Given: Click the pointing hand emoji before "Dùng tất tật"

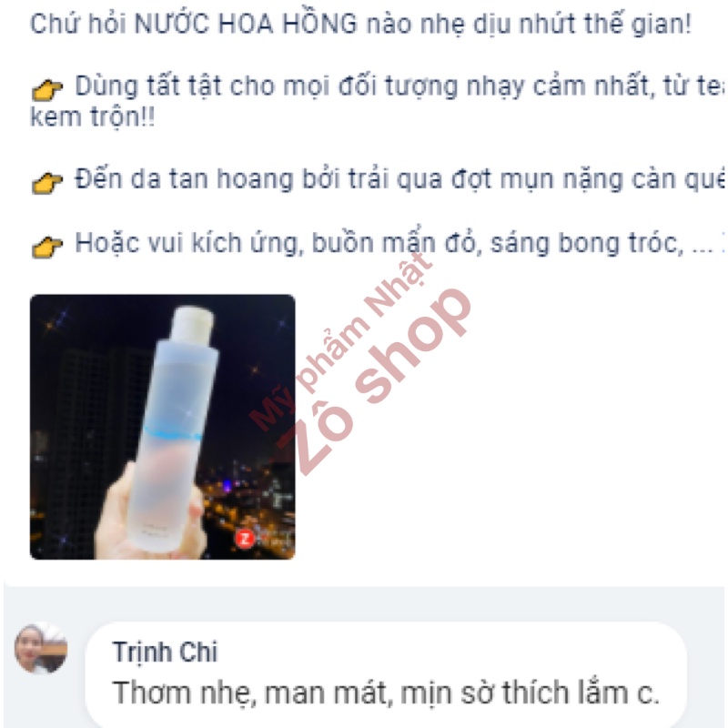Looking at the screenshot, I should 47,90.
